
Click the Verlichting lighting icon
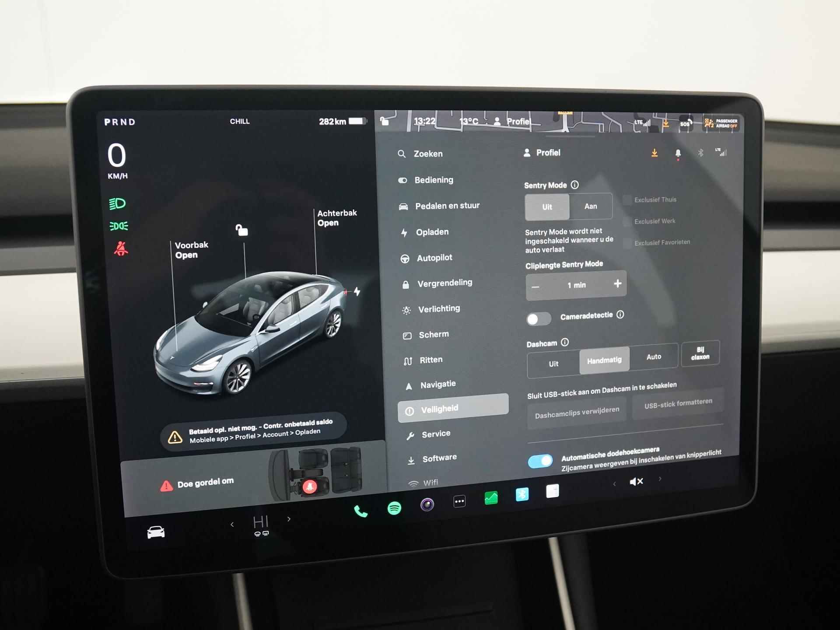click(403, 309)
